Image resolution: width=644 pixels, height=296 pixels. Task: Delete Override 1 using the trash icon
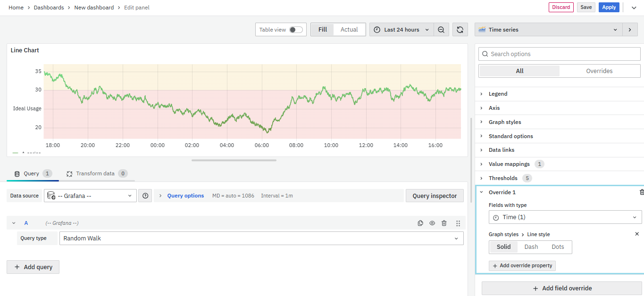(641, 192)
